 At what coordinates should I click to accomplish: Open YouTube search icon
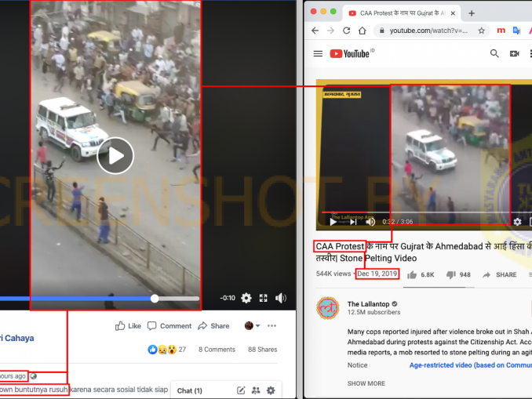point(494,53)
